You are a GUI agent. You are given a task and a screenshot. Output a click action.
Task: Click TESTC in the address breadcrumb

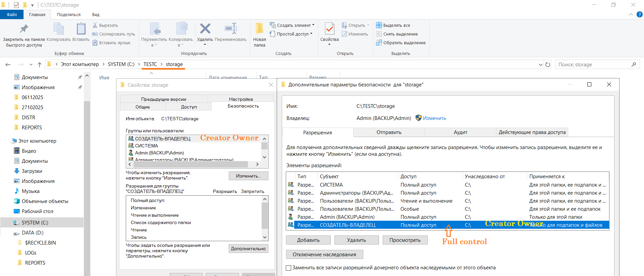point(150,64)
